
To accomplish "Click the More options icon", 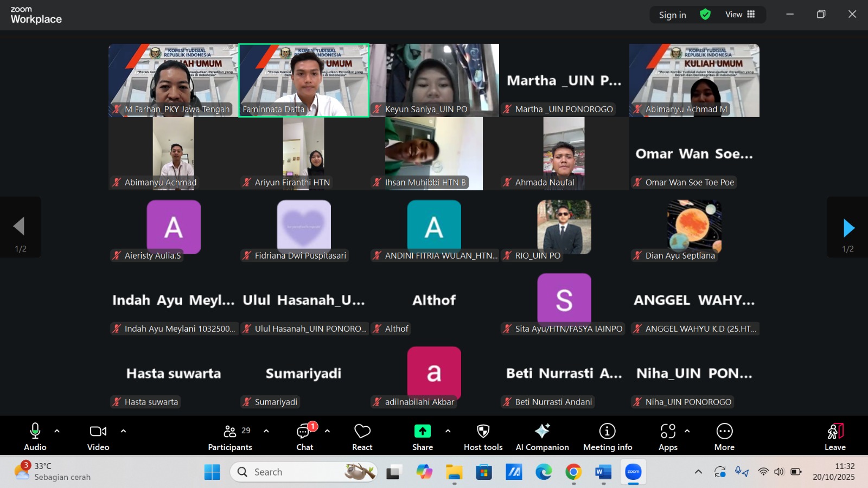I will [724, 437].
